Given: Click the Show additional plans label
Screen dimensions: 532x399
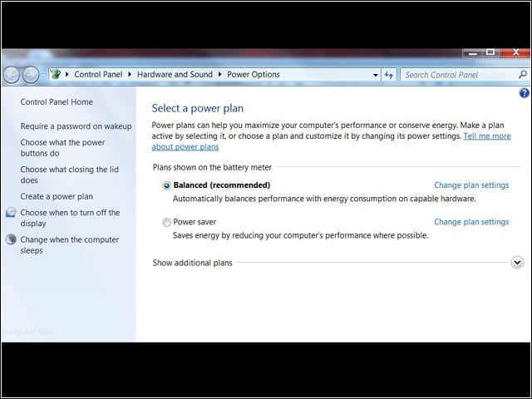Looking at the screenshot, I should (x=192, y=263).
